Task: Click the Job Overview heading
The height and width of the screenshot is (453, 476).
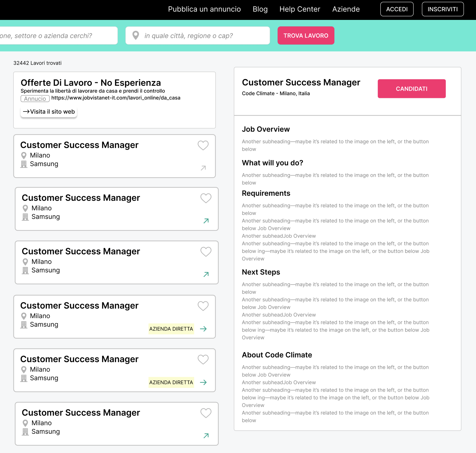Action: coord(266,129)
